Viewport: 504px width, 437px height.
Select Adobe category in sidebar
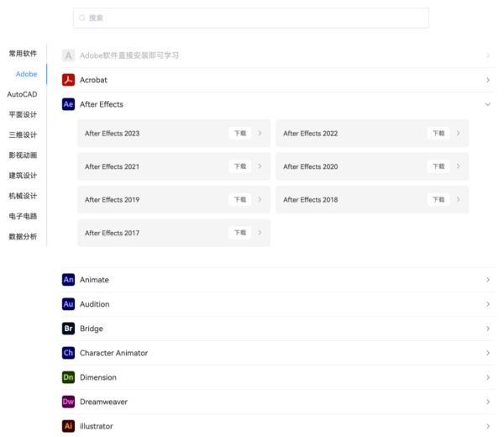(x=26, y=74)
